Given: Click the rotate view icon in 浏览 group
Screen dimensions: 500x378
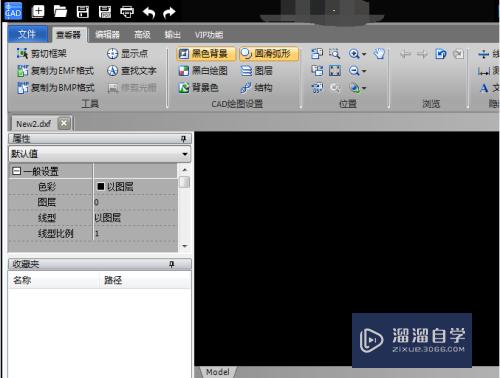Looking at the screenshot, I should (x=441, y=54).
